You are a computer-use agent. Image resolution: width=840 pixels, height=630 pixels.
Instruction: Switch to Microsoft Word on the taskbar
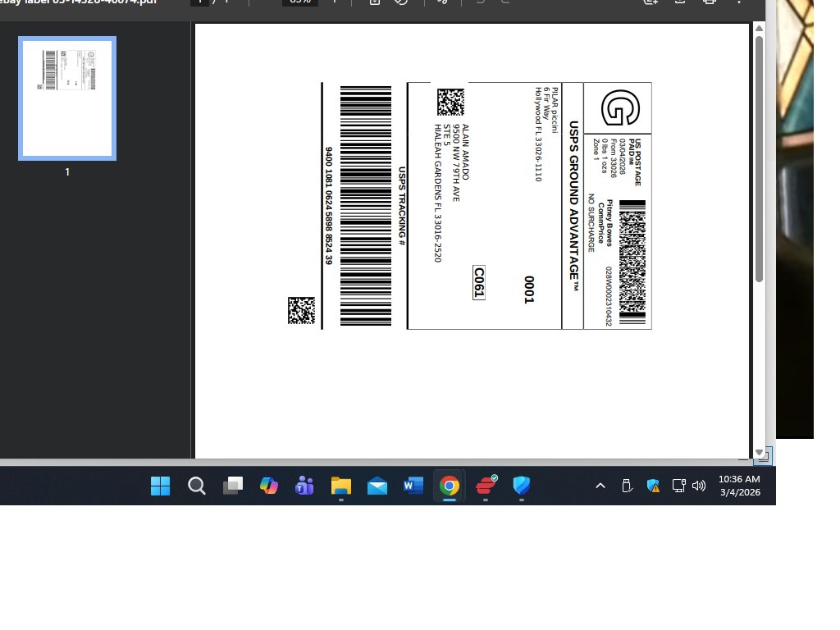pos(413,486)
